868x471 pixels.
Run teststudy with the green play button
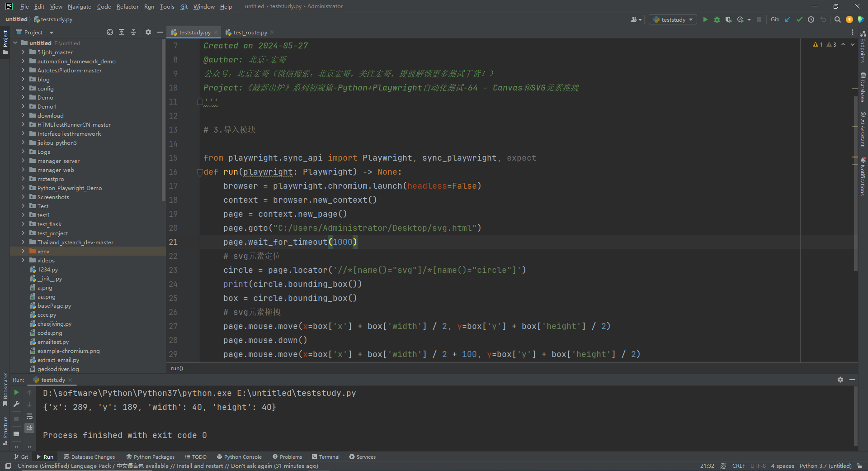tap(705, 19)
